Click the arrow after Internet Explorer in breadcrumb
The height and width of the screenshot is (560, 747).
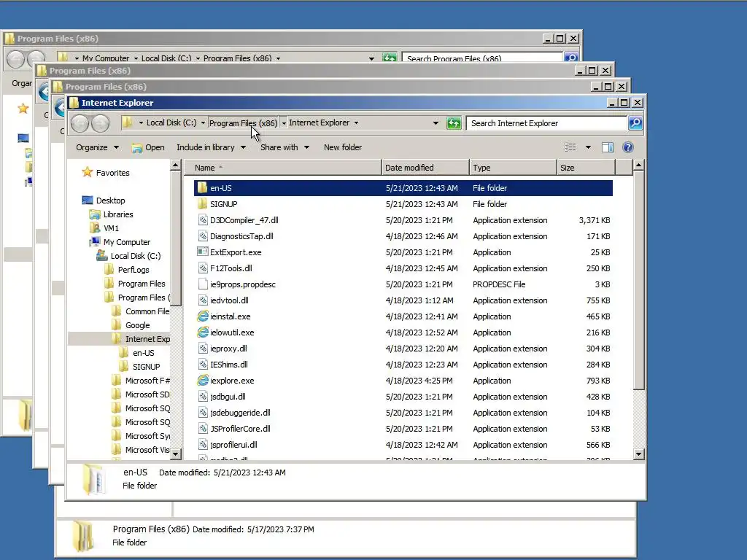(x=356, y=122)
